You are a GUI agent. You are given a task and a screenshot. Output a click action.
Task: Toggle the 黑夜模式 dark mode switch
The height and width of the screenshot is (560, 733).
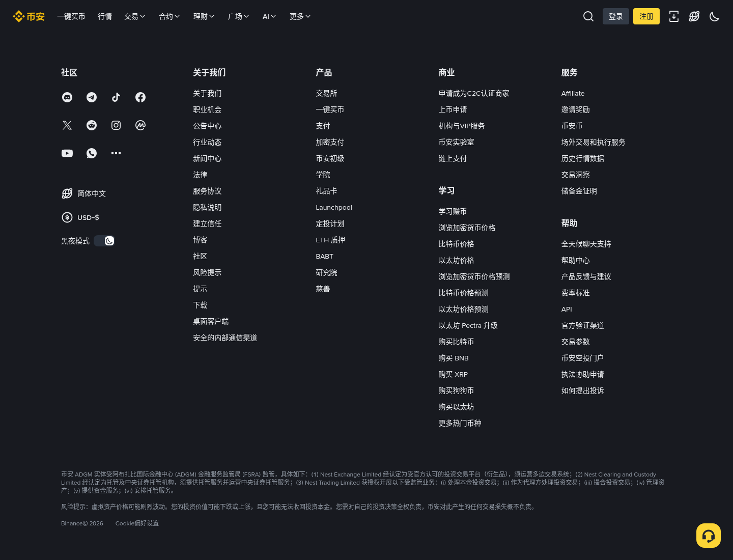tap(104, 241)
